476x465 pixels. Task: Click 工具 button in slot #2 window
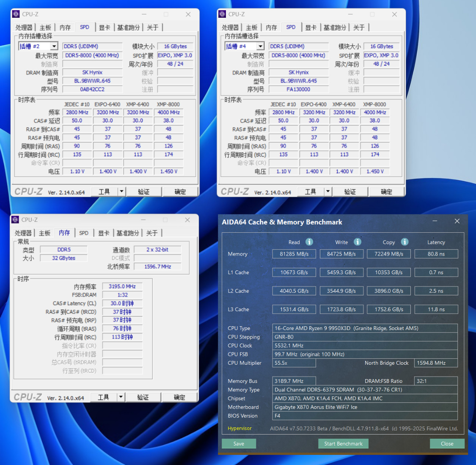coord(104,192)
